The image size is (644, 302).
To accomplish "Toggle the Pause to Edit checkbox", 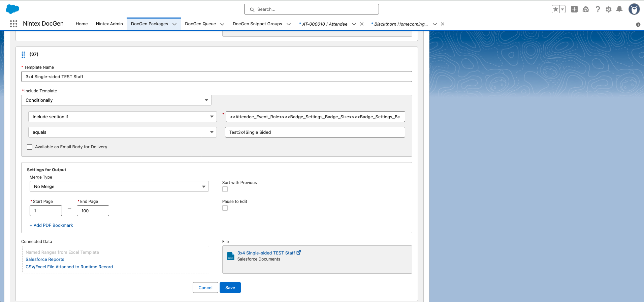I will [x=225, y=208].
